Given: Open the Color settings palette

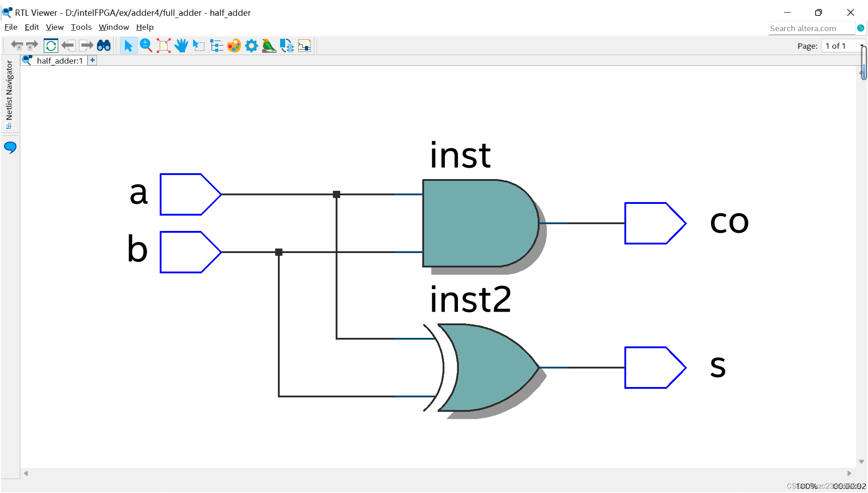Looking at the screenshot, I should tap(234, 46).
